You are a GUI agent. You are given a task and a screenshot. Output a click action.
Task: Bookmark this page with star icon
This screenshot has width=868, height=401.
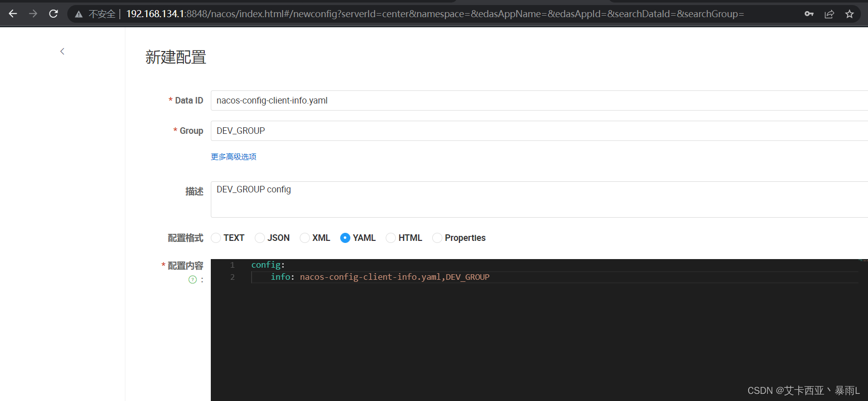(849, 14)
